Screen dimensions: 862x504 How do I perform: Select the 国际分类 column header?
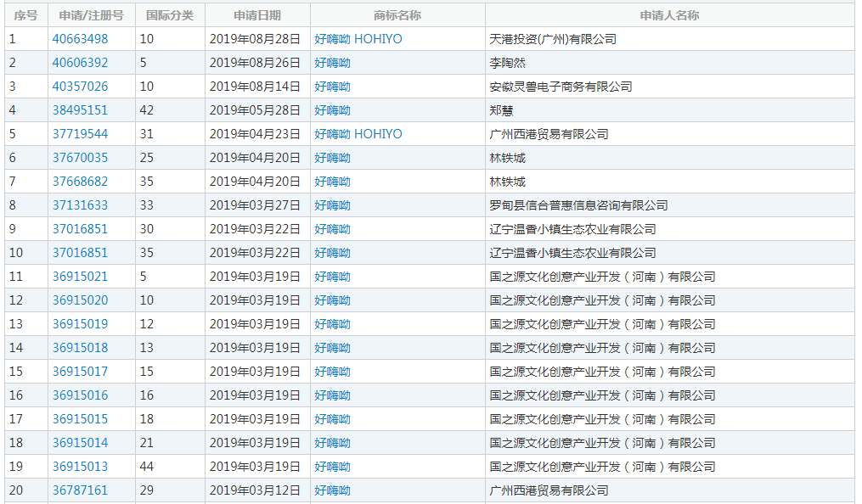(x=169, y=14)
